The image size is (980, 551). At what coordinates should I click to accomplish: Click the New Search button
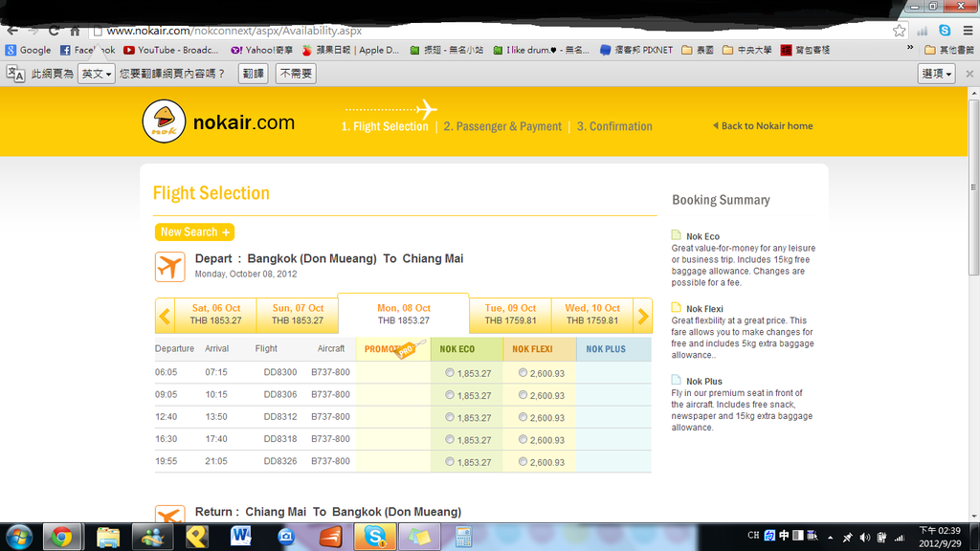click(x=194, y=231)
